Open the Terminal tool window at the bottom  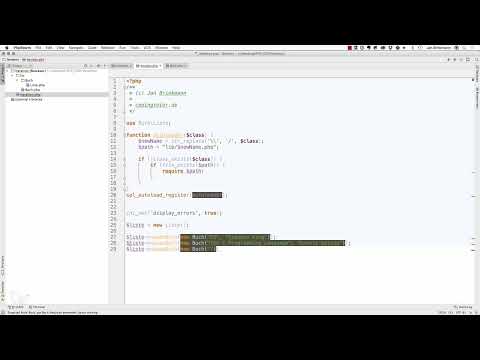coord(37,307)
